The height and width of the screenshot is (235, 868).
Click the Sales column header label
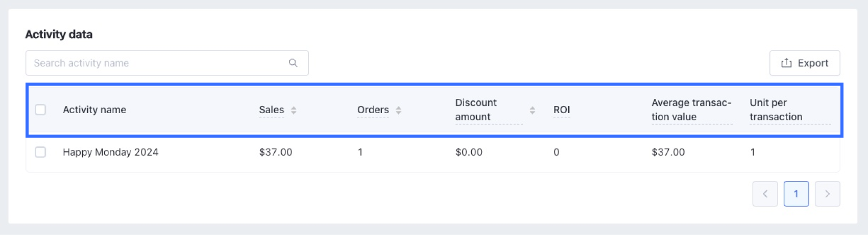pyautogui.click(x=271, y=110)
